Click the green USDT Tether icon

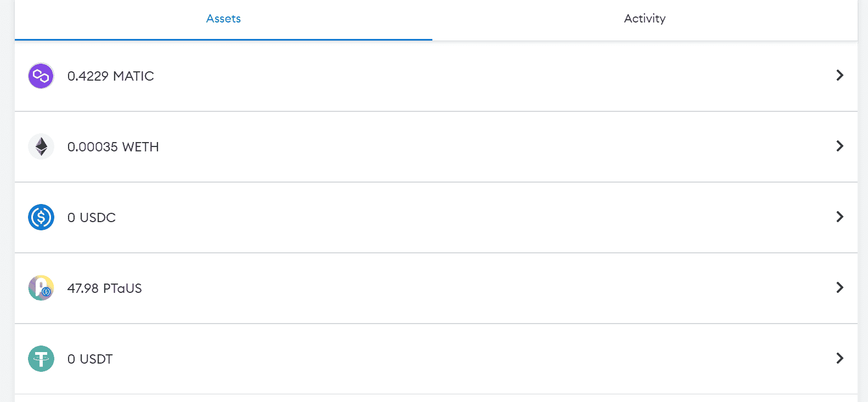pyautogui.click(x=41, y=359)
